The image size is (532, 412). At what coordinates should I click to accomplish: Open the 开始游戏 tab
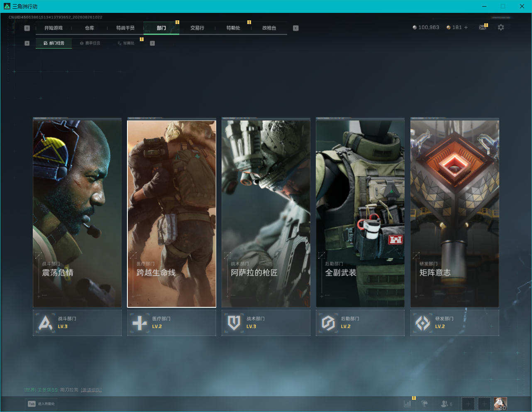click(x=54, y=28)
